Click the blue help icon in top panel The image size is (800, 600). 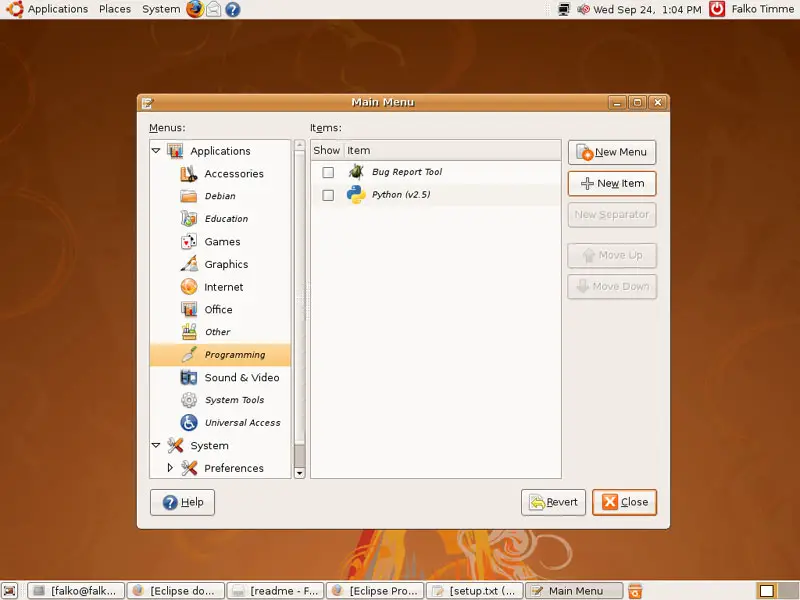[233, 9]
